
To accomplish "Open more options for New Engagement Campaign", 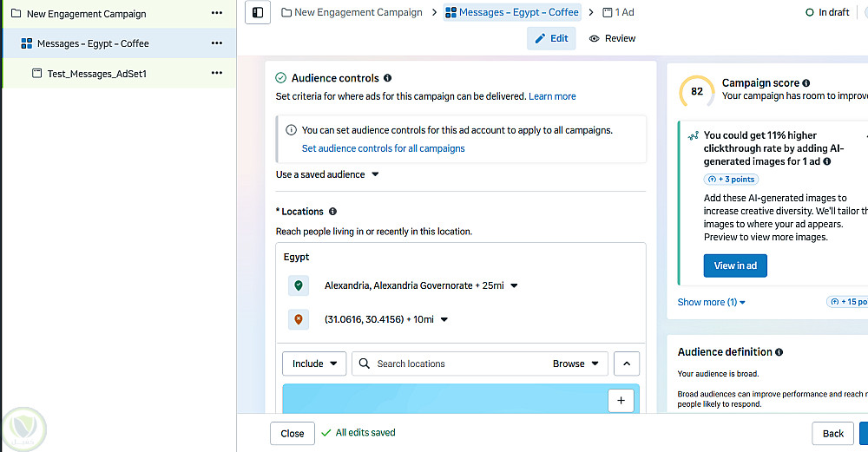I will click(216, 14).
